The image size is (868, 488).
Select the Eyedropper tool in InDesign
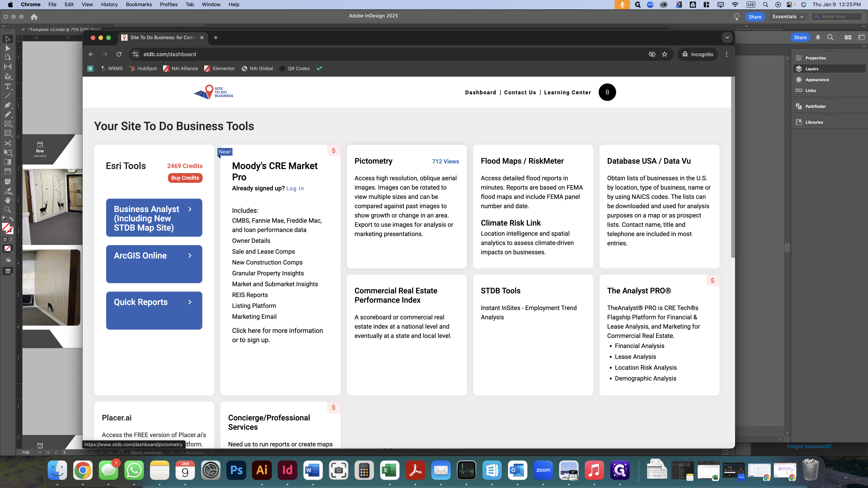click(x=8, y=191)
